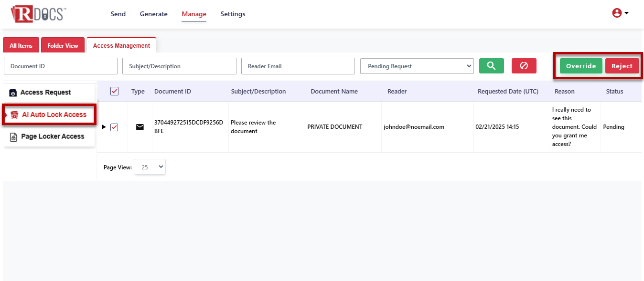
Task: Click the Requested Date (UTC) column header
Action: tap(508, 91)
